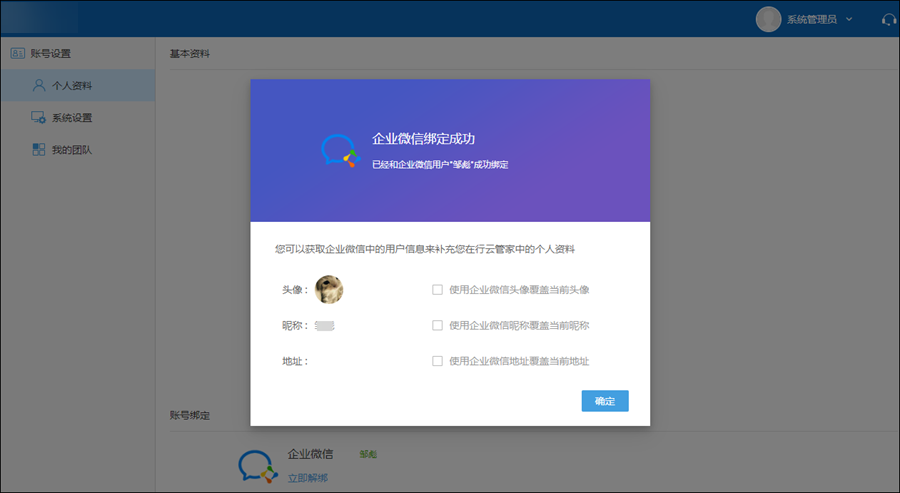Click the 已经和企业微信用户 success subtitle

[440, 165]
